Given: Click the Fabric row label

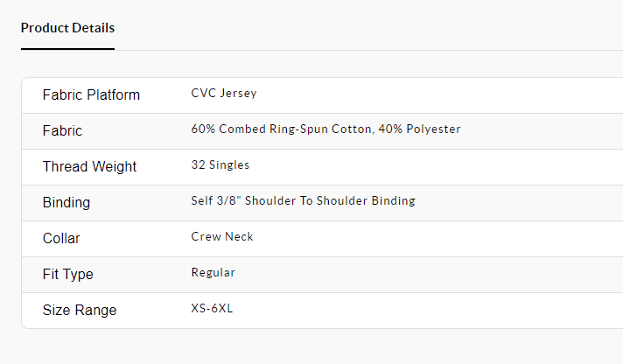Looking at the screenshot, I should pos(62,130).
